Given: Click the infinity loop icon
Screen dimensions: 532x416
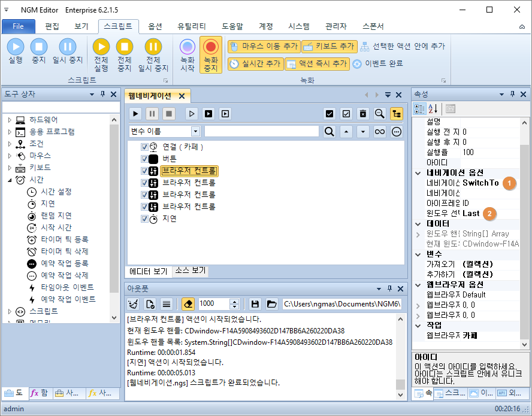Looking at the screenshot, I should point(380,132).
